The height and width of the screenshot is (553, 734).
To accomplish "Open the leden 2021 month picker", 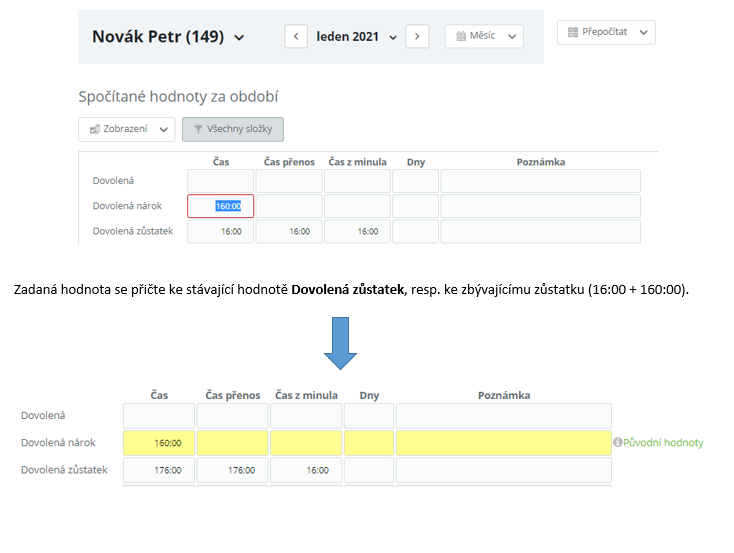I will tap(357, 37).
